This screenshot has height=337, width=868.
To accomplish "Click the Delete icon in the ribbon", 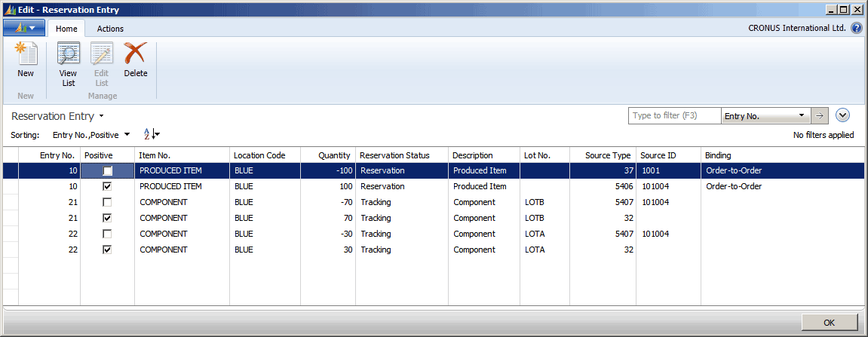I will 136,60.
